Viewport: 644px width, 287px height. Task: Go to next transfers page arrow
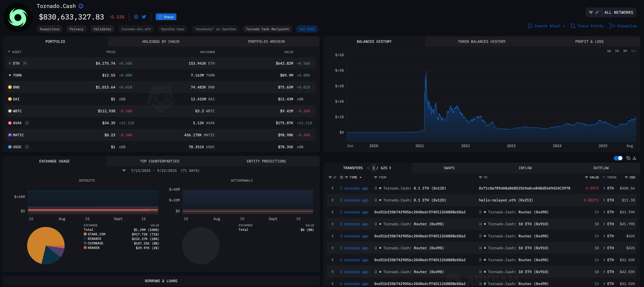[x=390, y=168]
